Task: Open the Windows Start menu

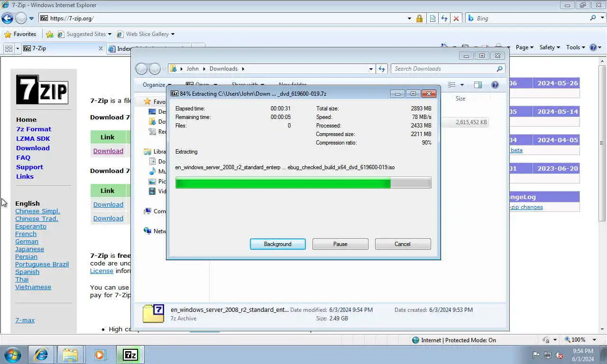Action: click(x=13, y=355)
